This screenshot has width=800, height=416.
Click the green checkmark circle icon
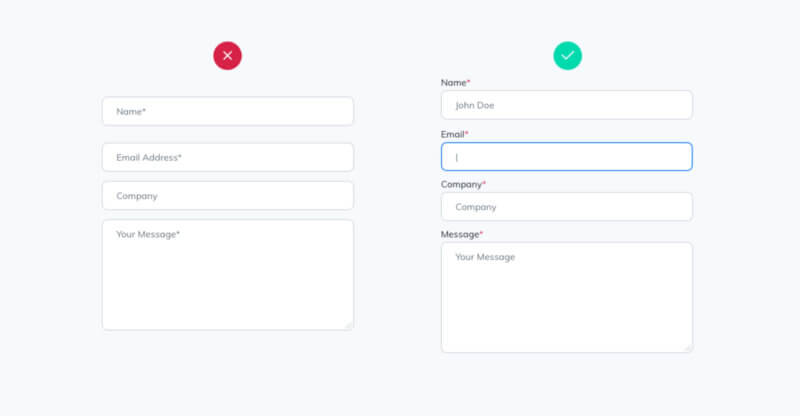point(567,56)
